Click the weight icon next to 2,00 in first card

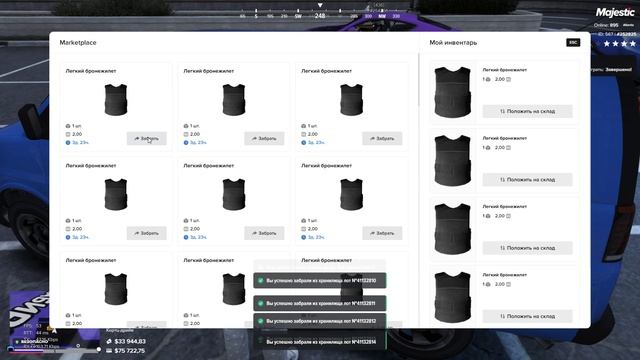pyautogui.click(x=68, y=134)
